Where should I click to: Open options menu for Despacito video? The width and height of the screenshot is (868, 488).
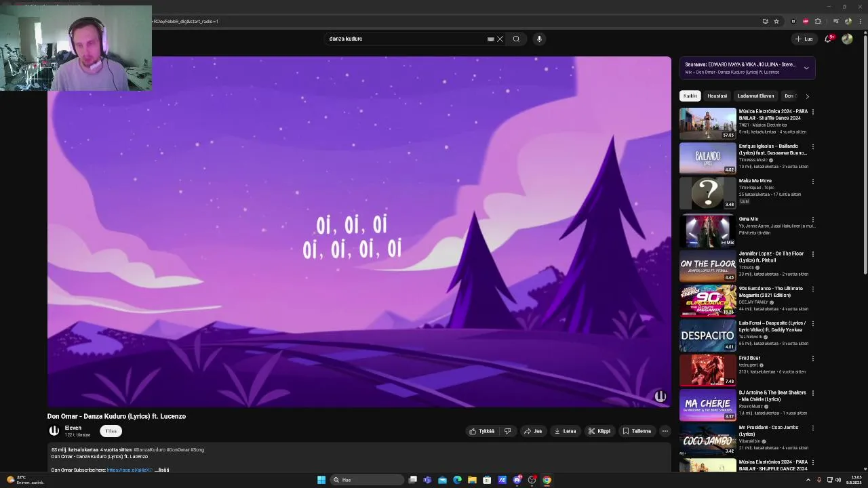click(813, 323)
